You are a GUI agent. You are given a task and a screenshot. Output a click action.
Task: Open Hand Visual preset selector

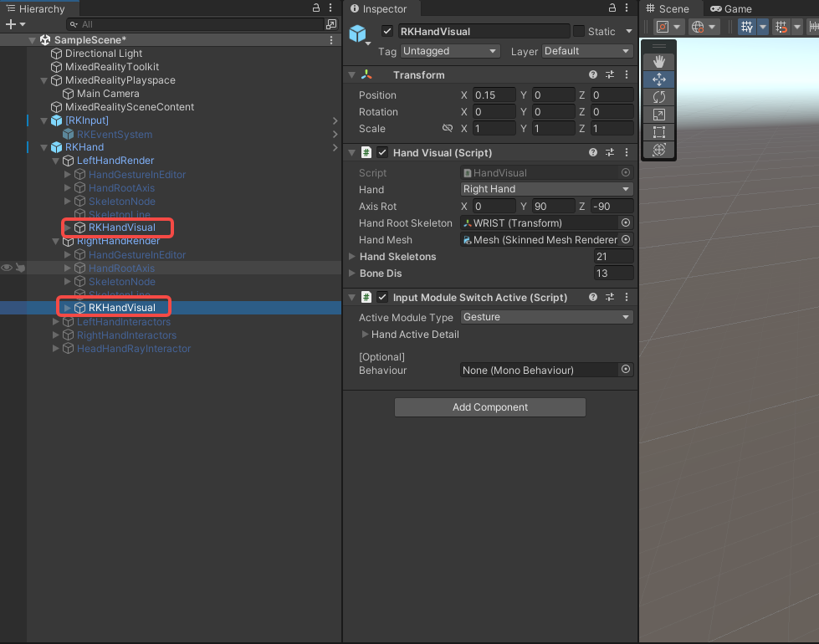610,152
